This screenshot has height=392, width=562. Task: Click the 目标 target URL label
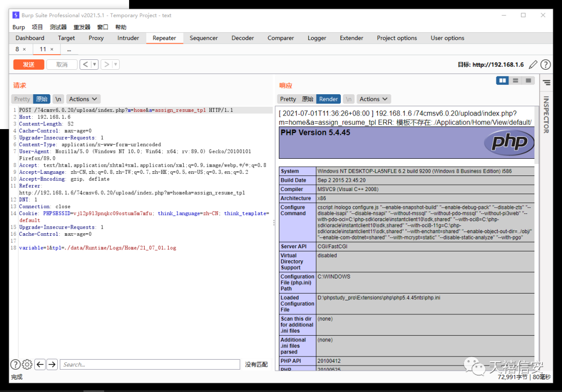click(x=491, y=65)
